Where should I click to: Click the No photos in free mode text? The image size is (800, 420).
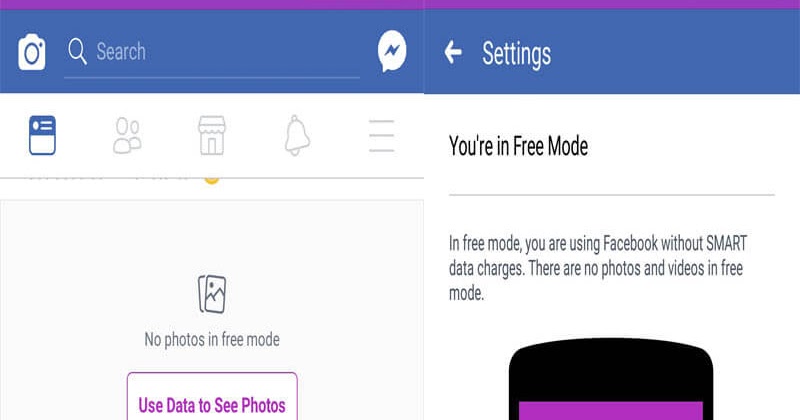point(212,339)
